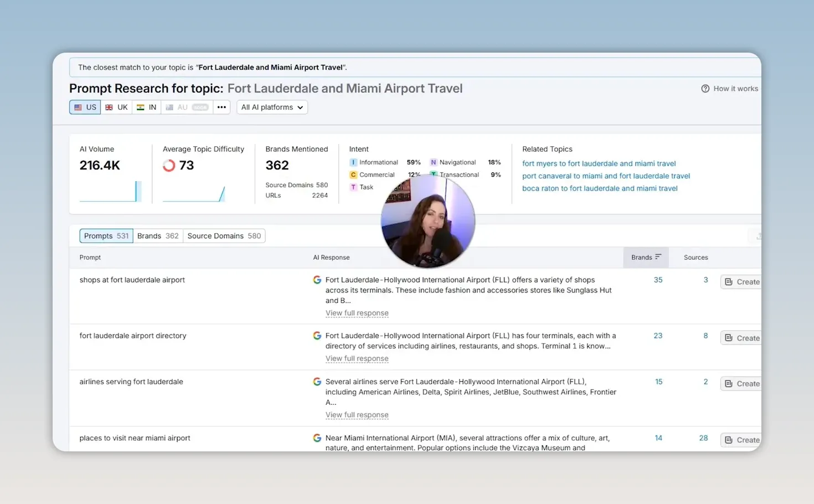View full response for airlines serving fort lauderdale

pos(357,415)
